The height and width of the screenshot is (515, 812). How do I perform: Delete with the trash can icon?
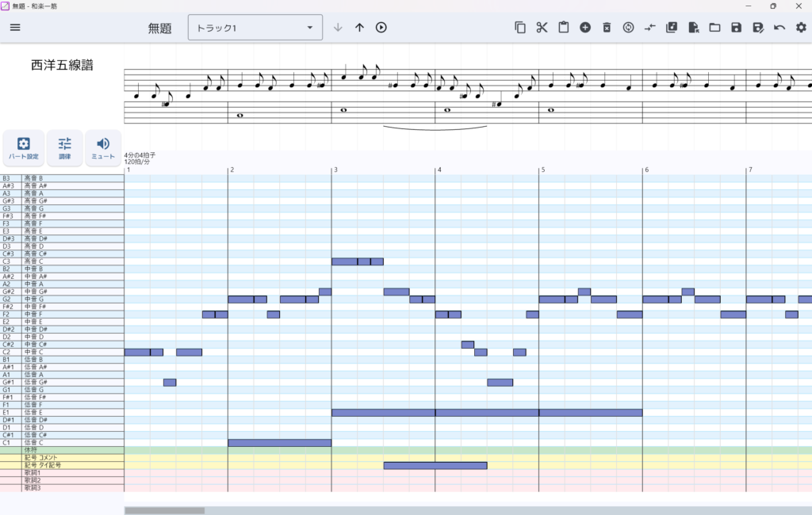607,28
